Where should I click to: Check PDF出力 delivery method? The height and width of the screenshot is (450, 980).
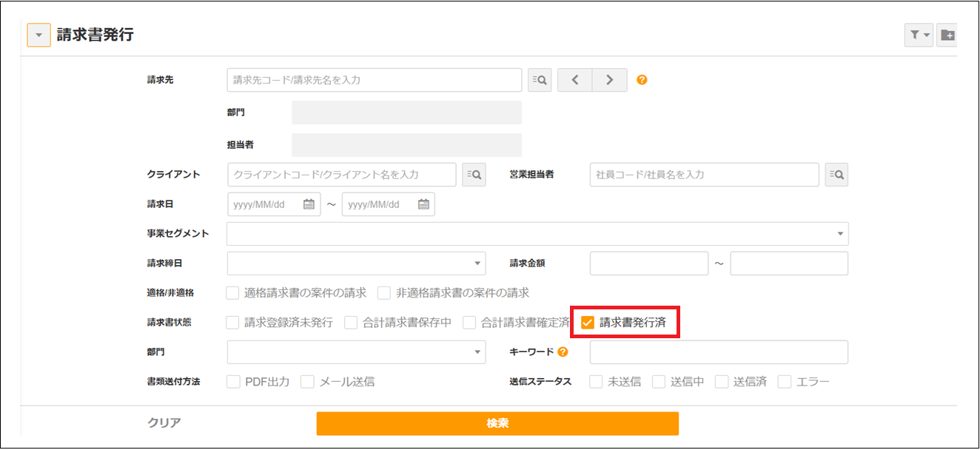point(233,382)
